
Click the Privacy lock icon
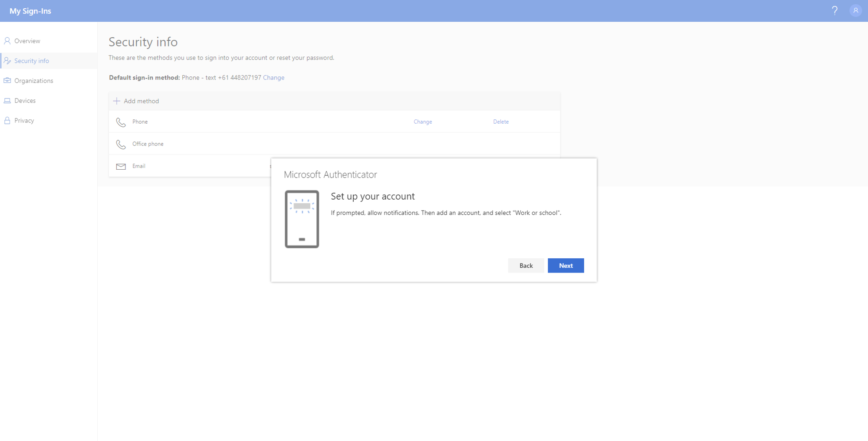pos(7,120)
